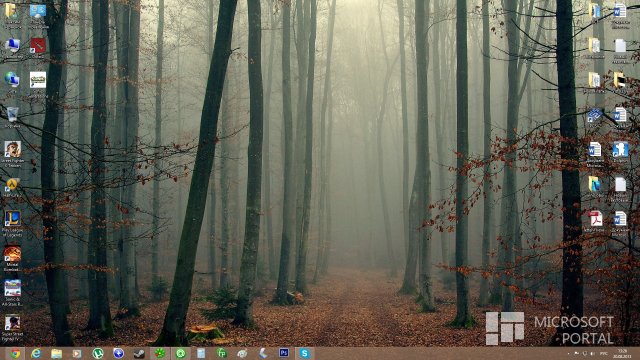The height and width of the screenshot is (360, 640).
Task: Launch Photoshop from the taskbar
Action: pyautogui.click(x=284, y=353)
